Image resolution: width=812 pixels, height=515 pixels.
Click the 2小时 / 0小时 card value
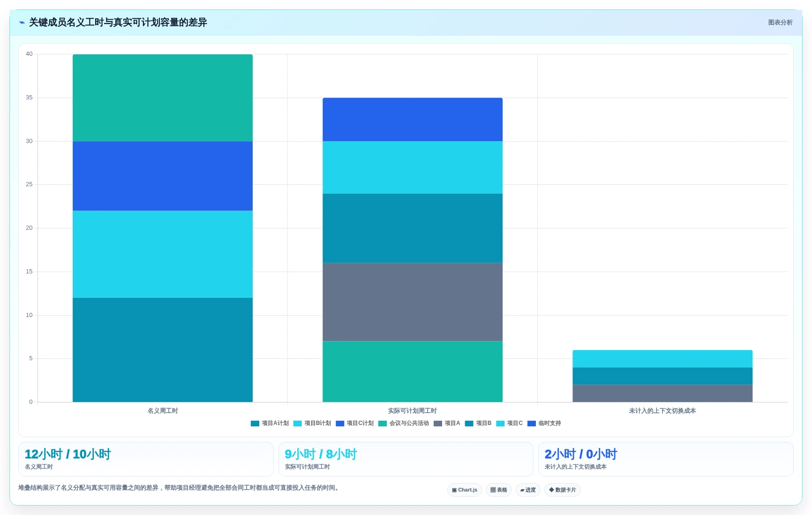tap(581, 454)
